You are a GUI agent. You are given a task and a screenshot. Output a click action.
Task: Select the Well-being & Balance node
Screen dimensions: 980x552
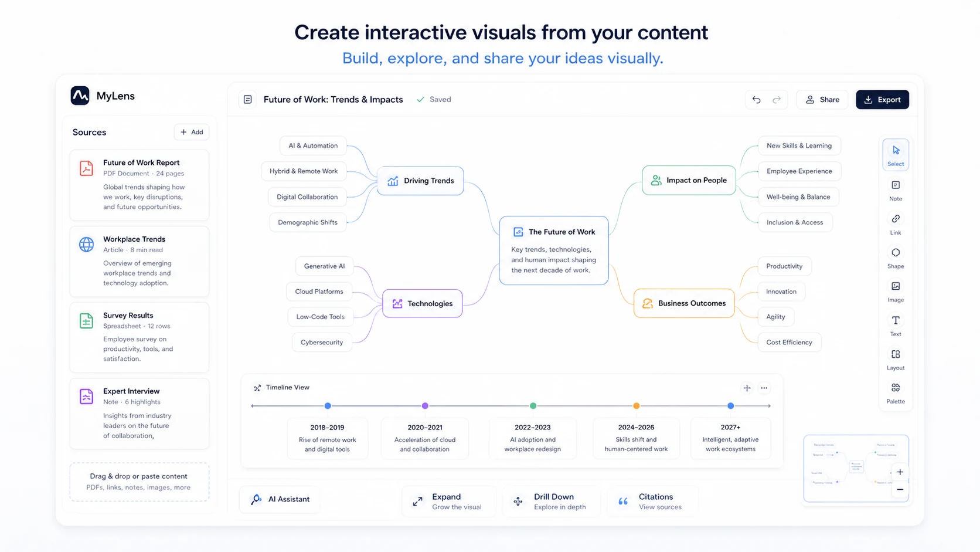point(798,197)
